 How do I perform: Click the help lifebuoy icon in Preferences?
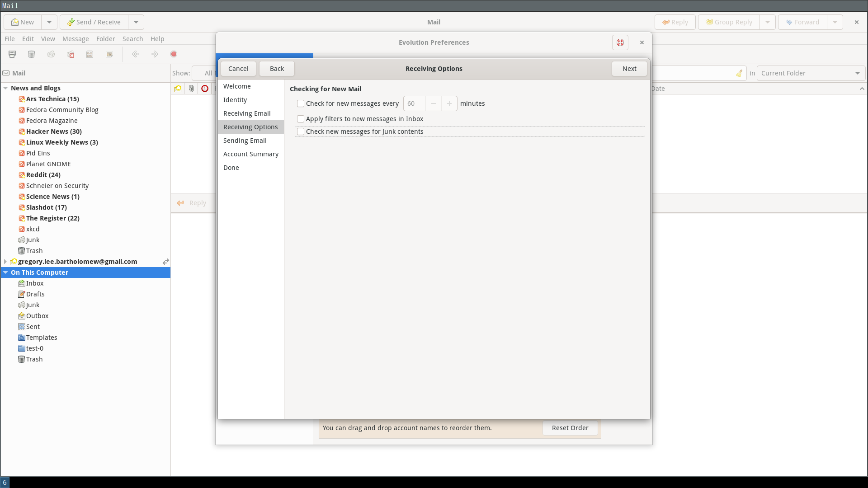click(x=620, y=42)
